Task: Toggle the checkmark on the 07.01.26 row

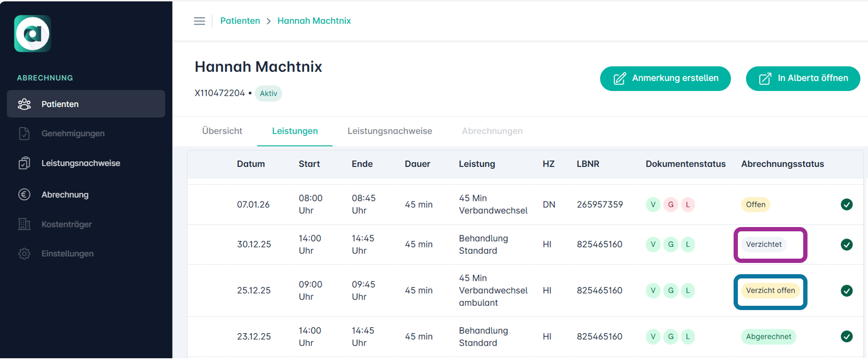Action: [x=846, y=205]
